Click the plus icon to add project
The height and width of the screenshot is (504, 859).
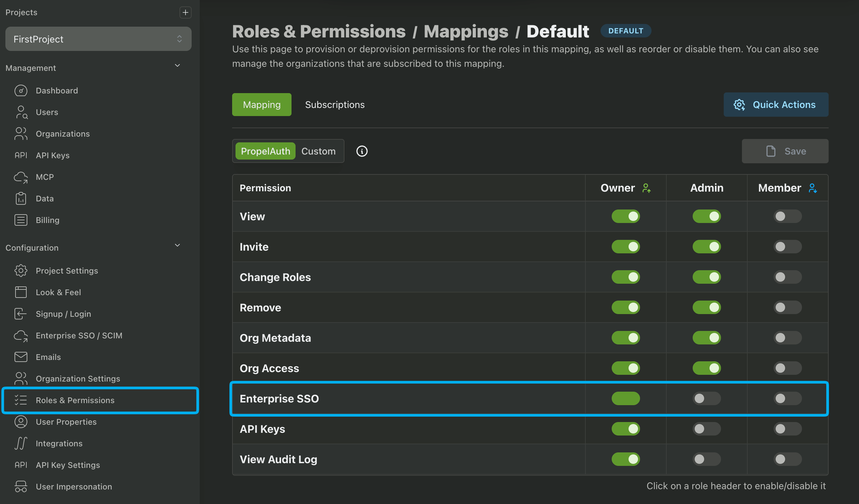point(186,12)
